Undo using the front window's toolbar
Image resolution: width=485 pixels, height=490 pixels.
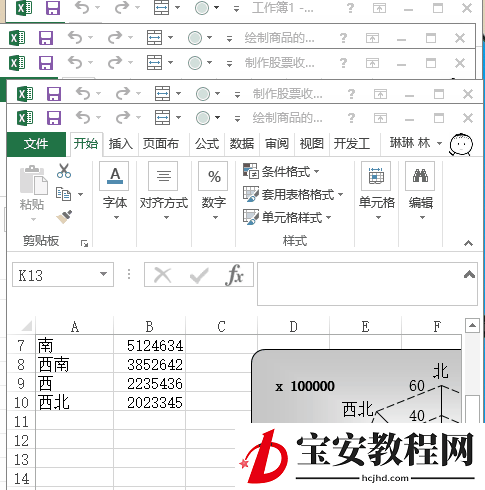click(x=83, y=118)
